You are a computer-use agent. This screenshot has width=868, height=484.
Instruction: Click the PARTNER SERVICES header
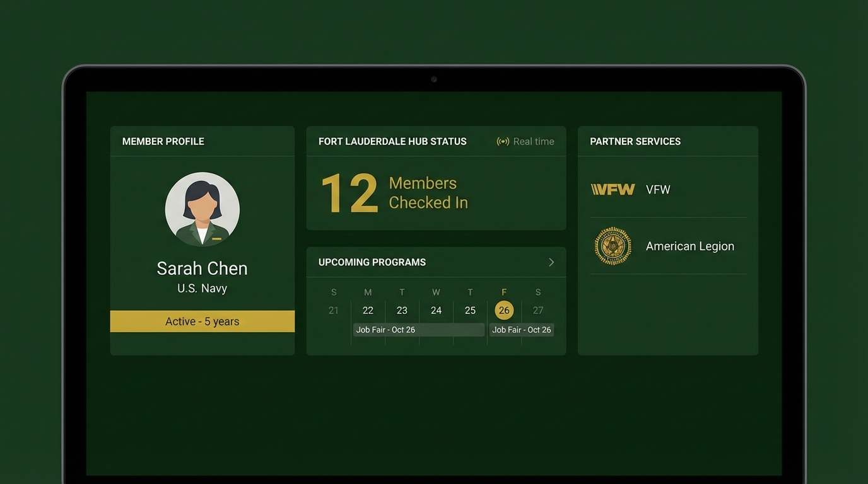click(x=635, y=141)
